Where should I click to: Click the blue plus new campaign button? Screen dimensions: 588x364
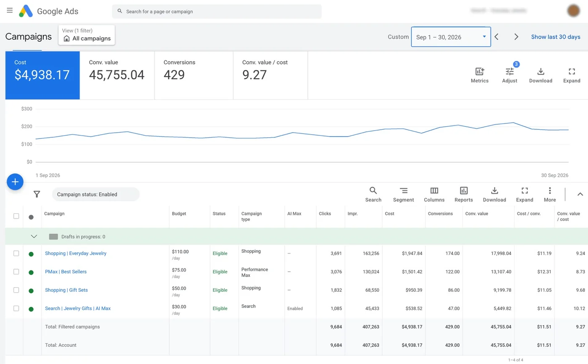click(x=15, y=182)
